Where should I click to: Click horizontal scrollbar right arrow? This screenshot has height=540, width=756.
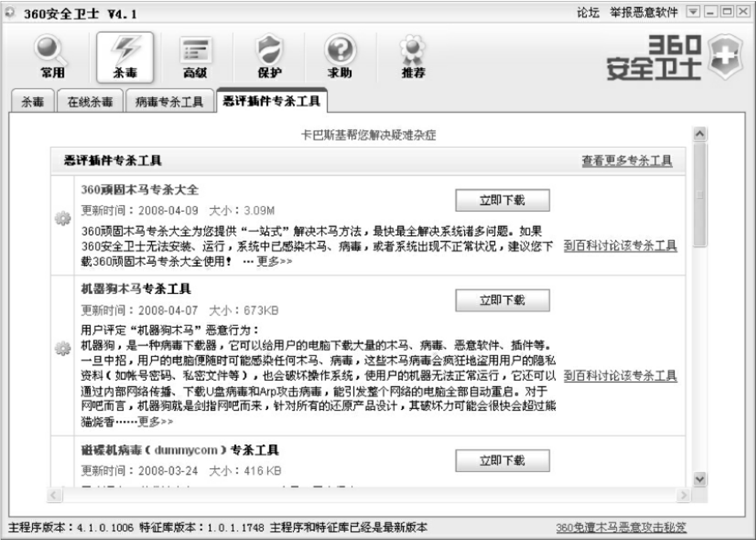[x=683, y=495]
